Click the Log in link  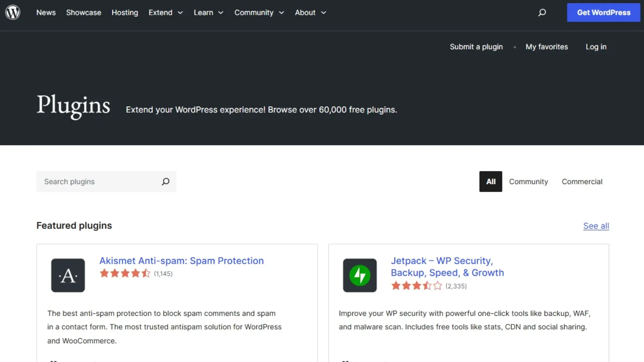(596, 47)
